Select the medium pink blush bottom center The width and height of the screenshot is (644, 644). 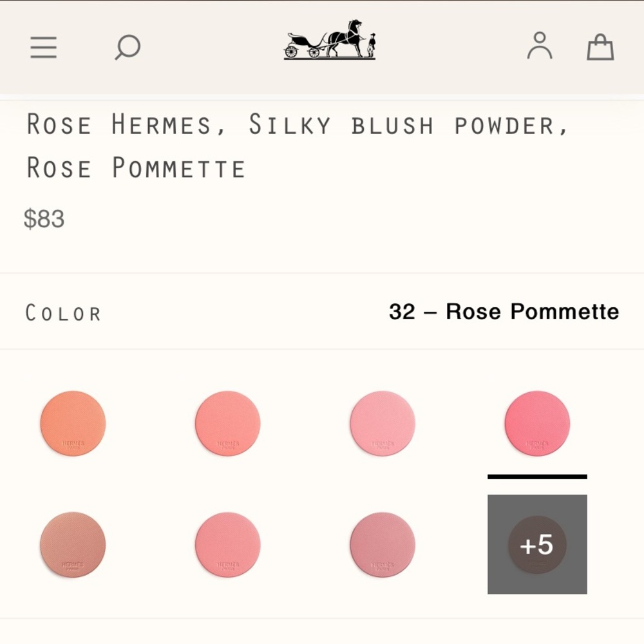coord(227,544)
